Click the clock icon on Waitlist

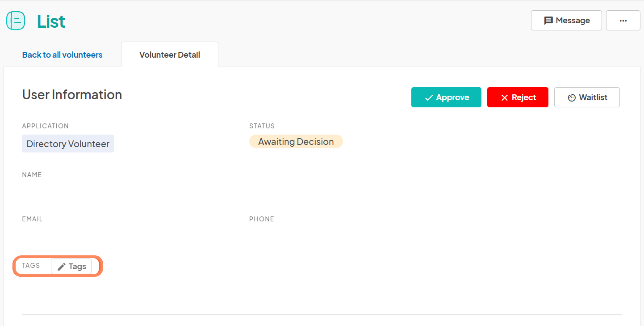coord(572,97)
